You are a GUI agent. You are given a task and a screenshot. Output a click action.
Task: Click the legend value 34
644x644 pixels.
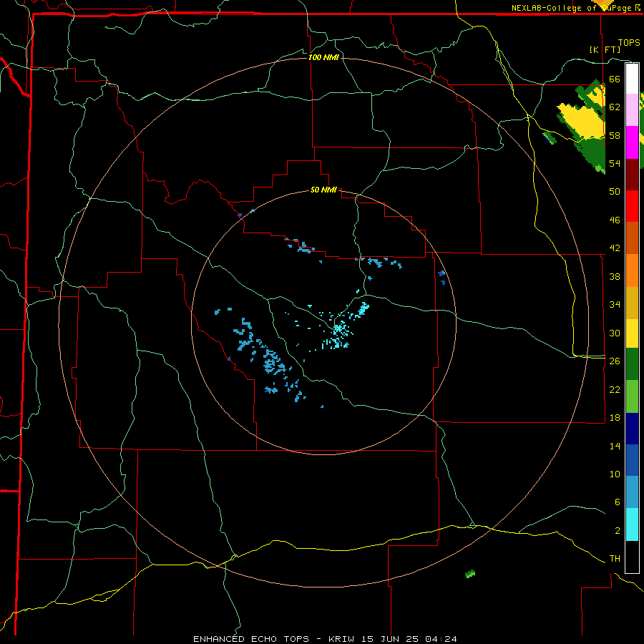click(x=615, y=305)
